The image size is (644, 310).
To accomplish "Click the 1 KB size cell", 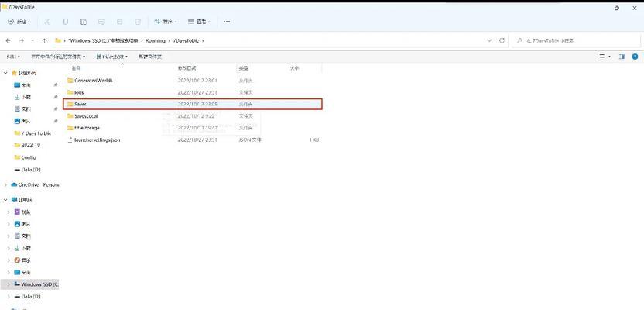I will click(x=313, y=139).
